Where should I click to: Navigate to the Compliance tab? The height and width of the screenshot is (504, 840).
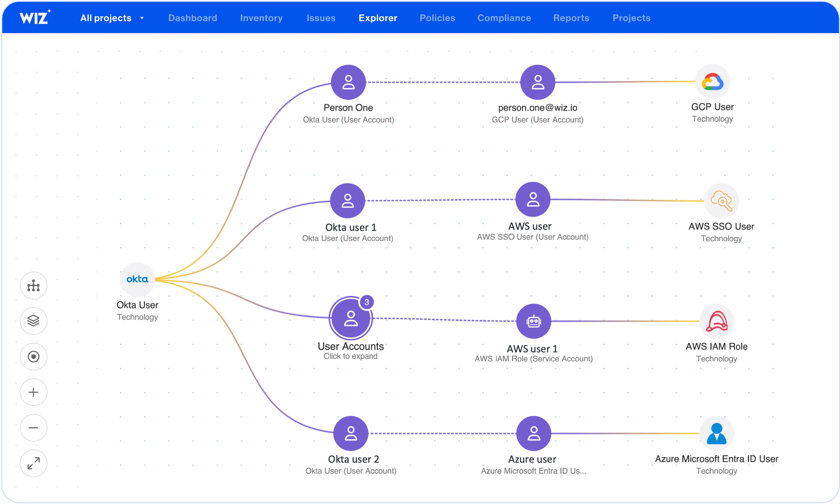504,18
